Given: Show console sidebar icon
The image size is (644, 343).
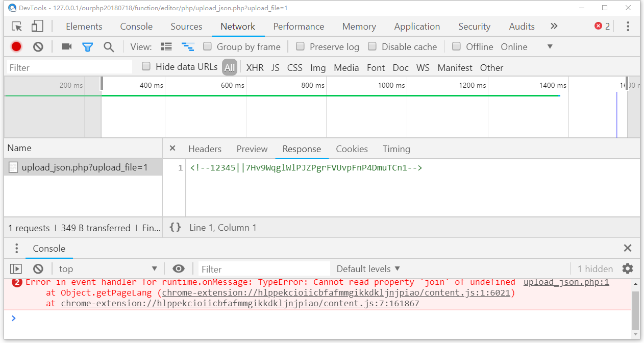Looking at the screenshot, I should [16, 268].
